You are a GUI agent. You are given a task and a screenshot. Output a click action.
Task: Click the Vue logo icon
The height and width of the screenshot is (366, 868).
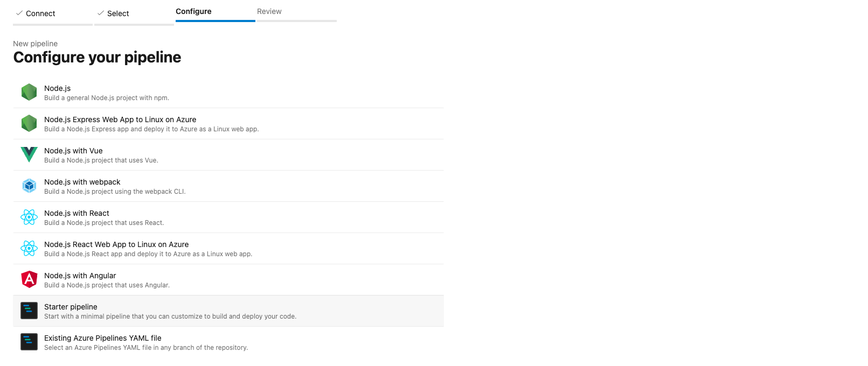(29, 154)
